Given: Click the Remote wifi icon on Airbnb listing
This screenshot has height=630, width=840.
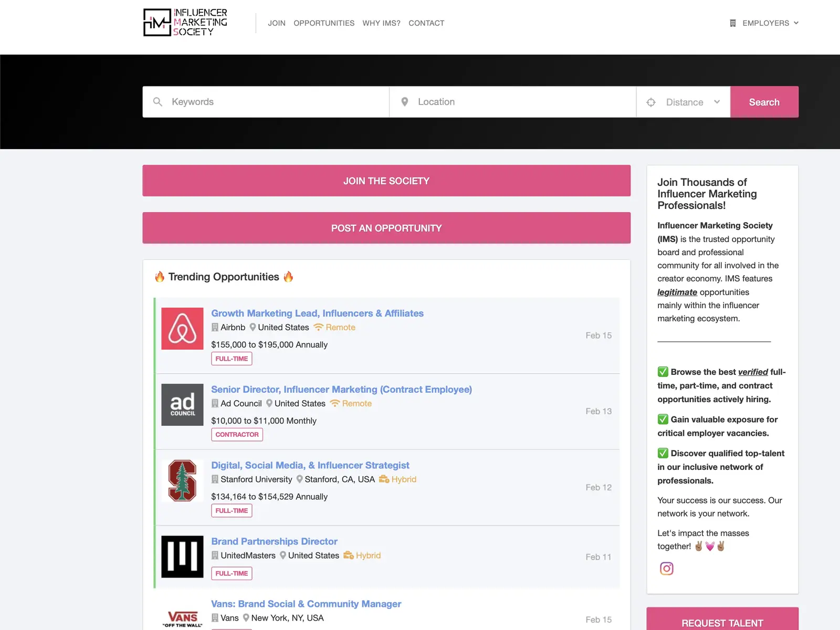Looking at the screenshot, I should (318, 327).
